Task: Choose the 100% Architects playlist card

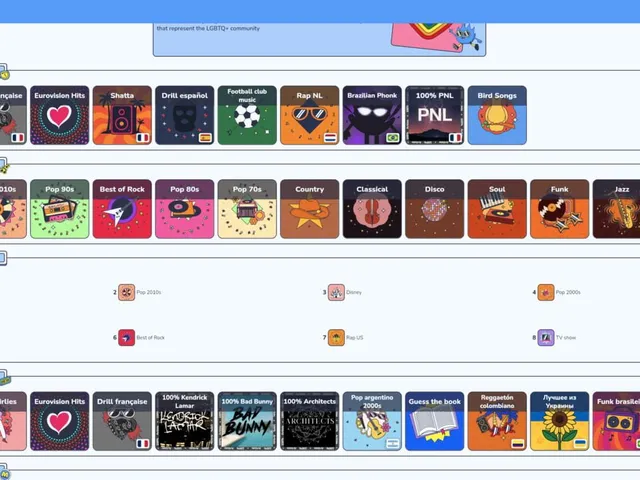Action: (309, 421)
